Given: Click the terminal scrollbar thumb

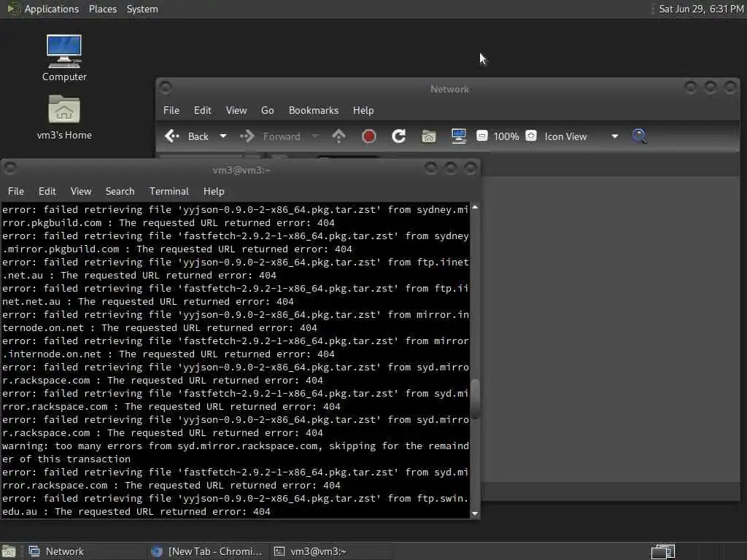Looking at the screenshot, I should coord(475,399).
